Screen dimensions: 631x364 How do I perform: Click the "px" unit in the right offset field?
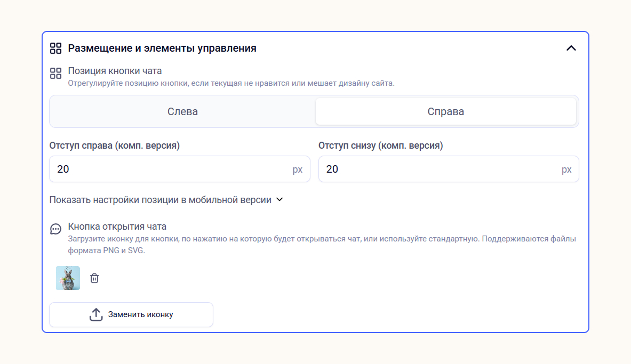[x=297, y=169]
